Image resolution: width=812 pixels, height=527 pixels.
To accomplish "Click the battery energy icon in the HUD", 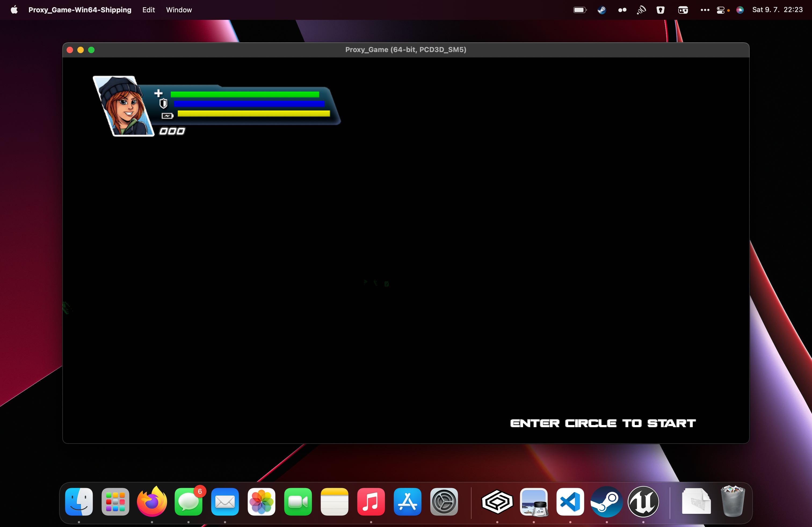I will point(167,116).
